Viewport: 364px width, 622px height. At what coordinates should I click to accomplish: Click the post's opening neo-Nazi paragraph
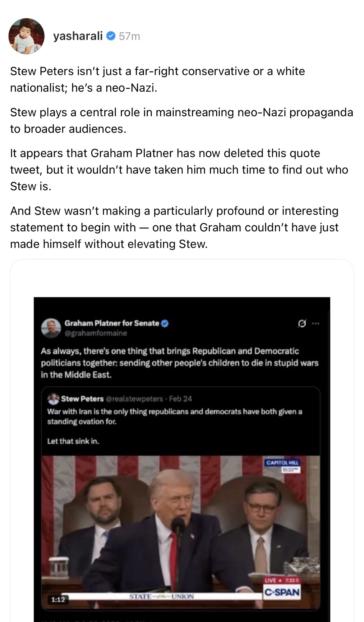tap(157, 80)
